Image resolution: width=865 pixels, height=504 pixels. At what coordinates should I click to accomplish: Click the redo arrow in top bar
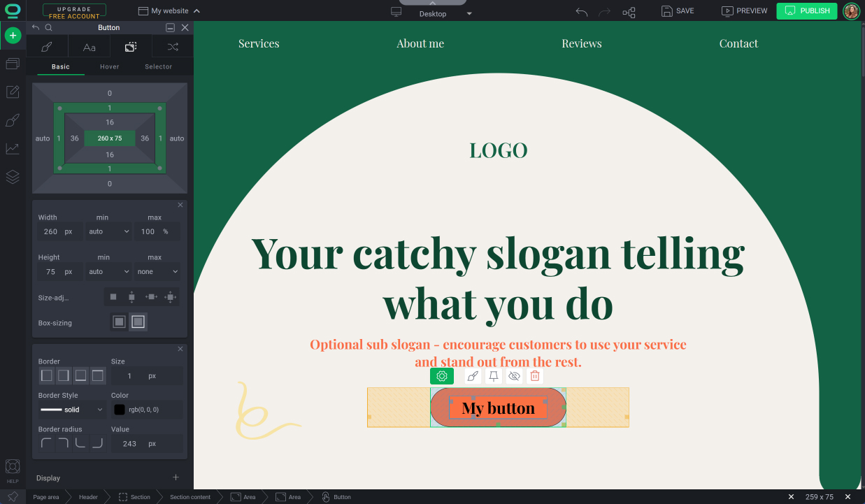tap(605, 12)
